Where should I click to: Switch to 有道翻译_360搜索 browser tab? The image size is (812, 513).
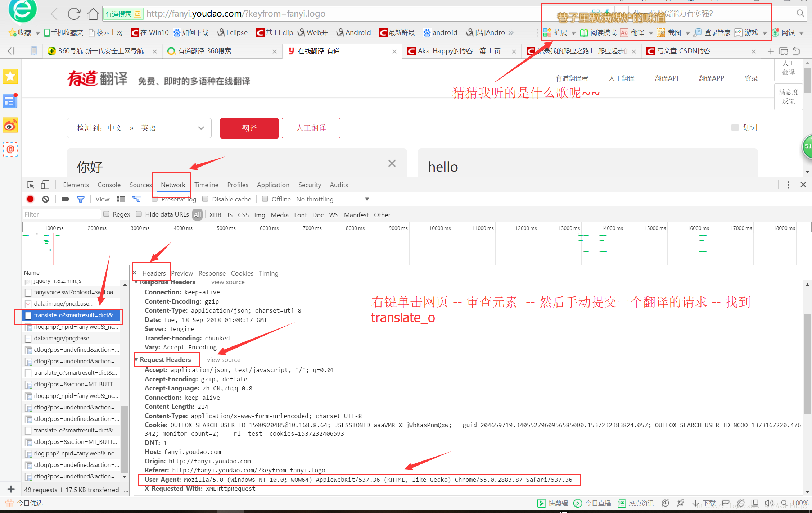point(222,51)
